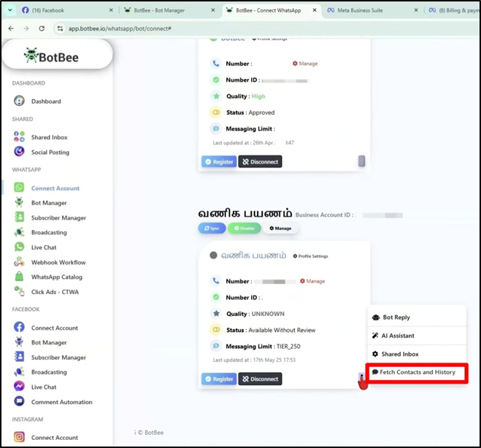Click the browser address bar URL field

219,28
